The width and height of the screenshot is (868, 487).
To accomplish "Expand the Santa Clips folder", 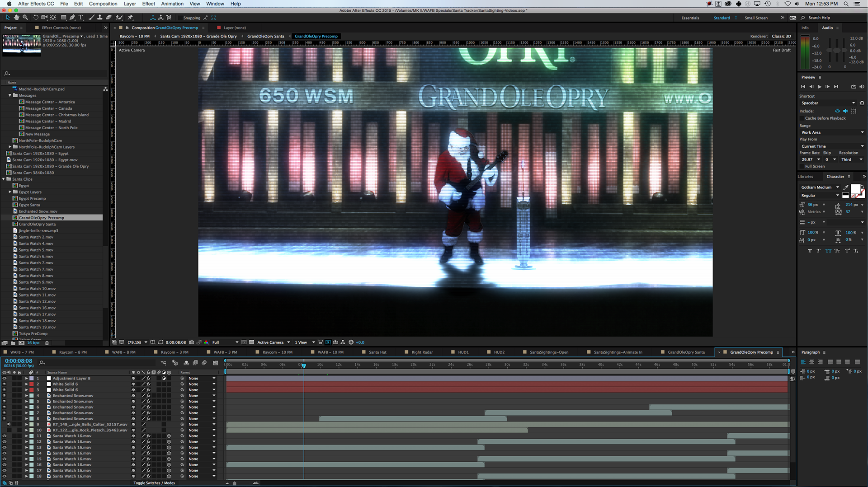I will pyautogui.click(x=4, y=179).
